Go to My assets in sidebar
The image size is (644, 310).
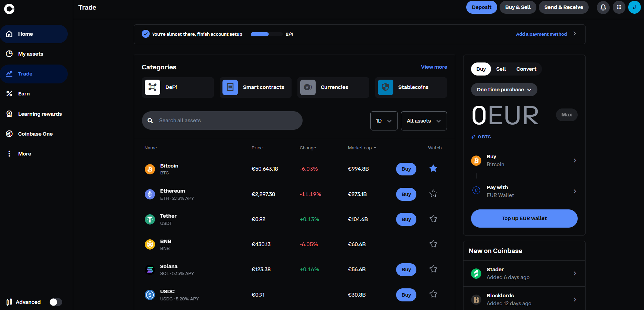coord(34,54)
